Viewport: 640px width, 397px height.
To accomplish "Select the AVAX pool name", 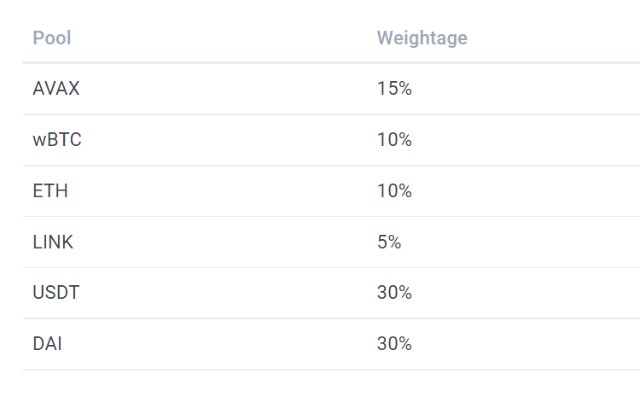I will (x=56, y=89).
